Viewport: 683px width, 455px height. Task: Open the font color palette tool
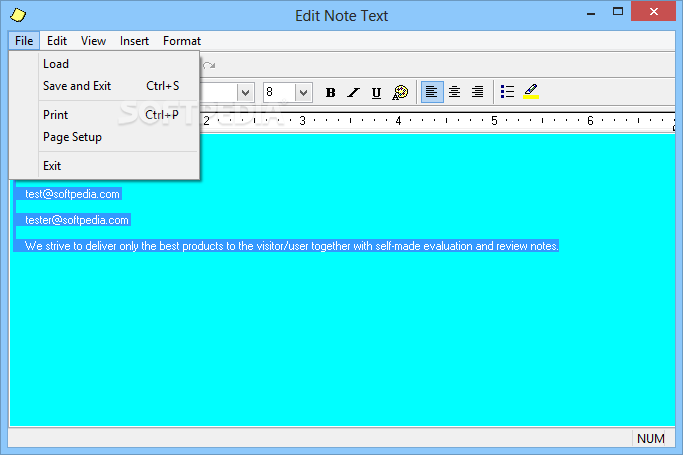pos(400,92)
